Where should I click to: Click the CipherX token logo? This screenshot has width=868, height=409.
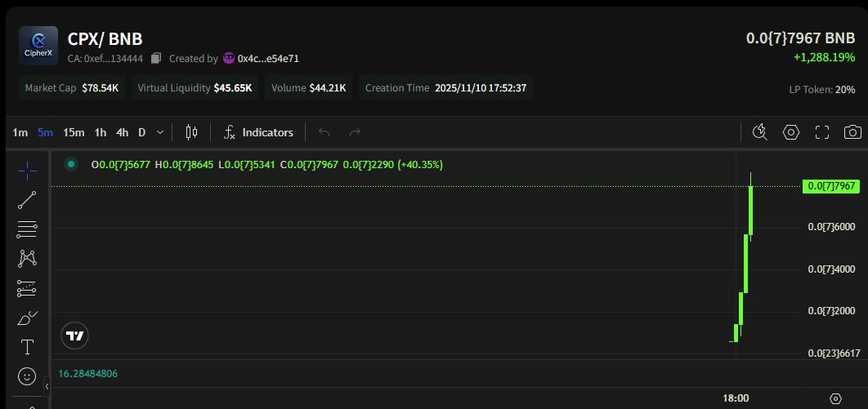38,46
